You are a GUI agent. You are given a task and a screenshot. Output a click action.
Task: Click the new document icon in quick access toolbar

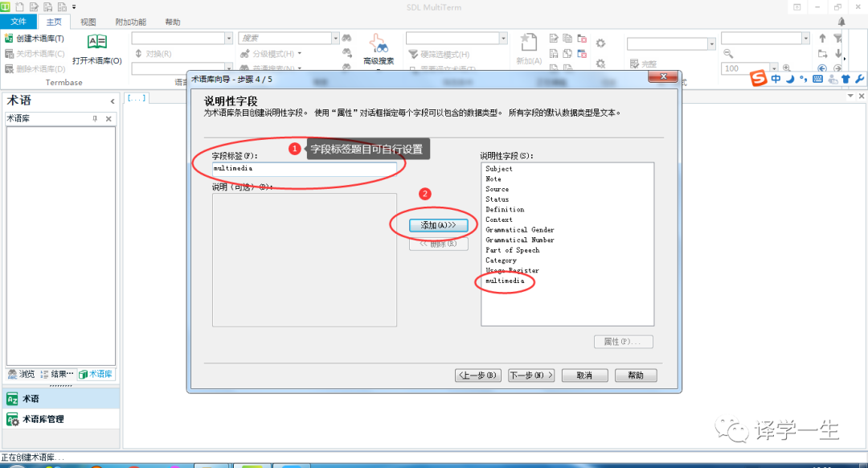(20, 6)
